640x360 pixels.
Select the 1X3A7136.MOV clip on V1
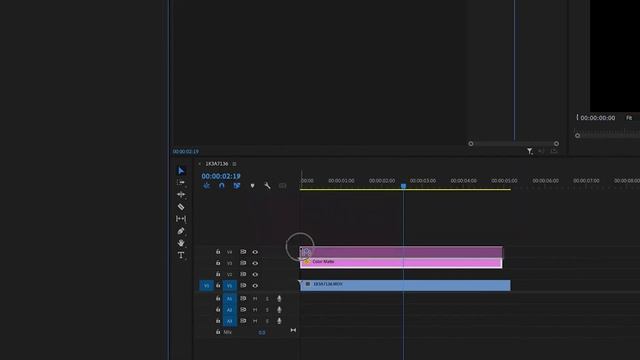(405, 285)
